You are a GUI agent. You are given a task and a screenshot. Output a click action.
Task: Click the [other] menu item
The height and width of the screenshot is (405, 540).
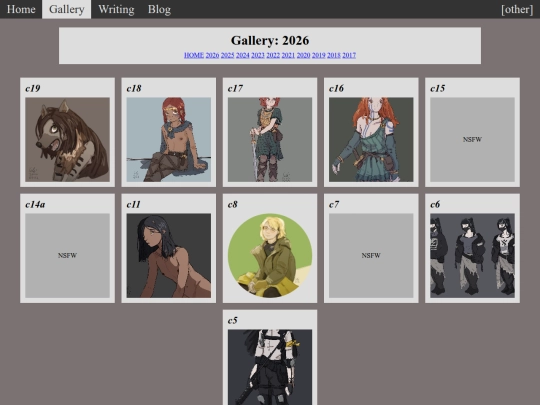(x=517, y=9)
